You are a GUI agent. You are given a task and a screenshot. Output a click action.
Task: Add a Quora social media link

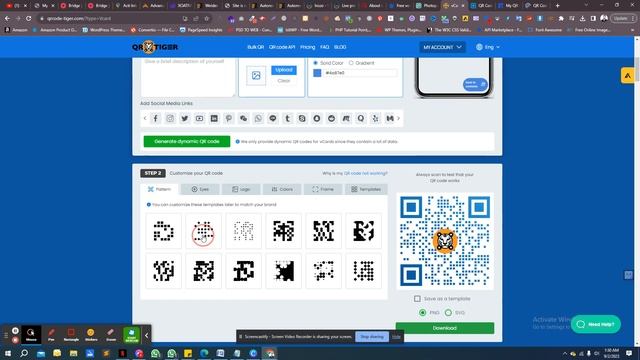click(361, 118)
